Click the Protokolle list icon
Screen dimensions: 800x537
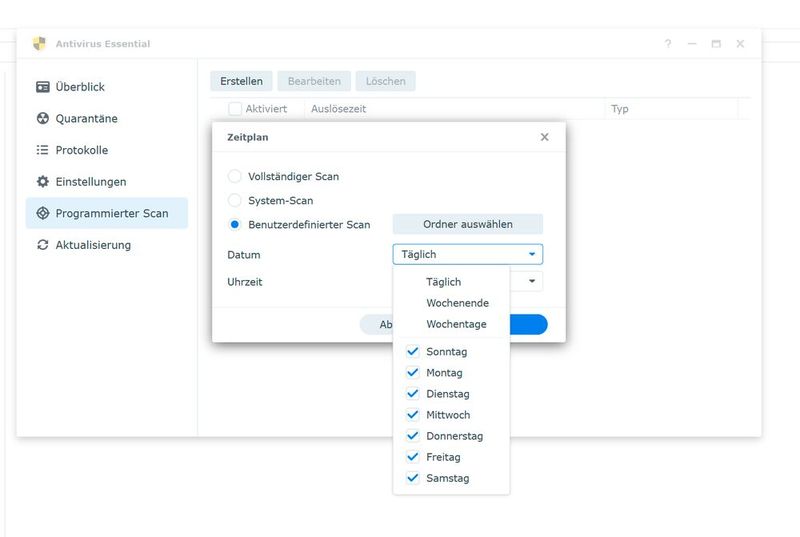click(x=42, y=150)
